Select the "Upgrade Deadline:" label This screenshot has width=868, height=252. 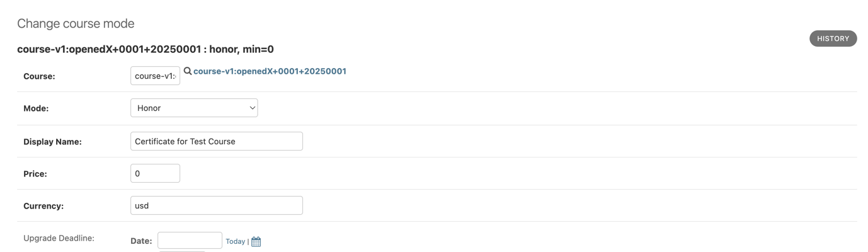59,238
